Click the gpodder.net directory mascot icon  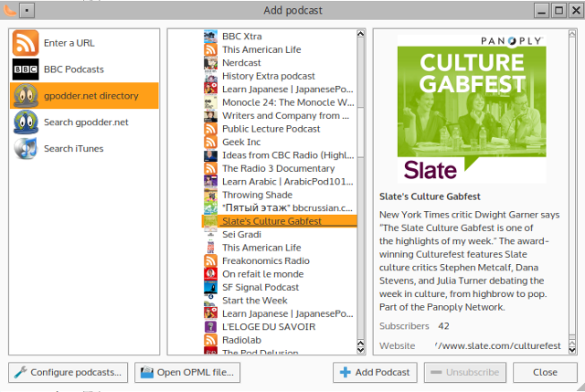[26, 95]
